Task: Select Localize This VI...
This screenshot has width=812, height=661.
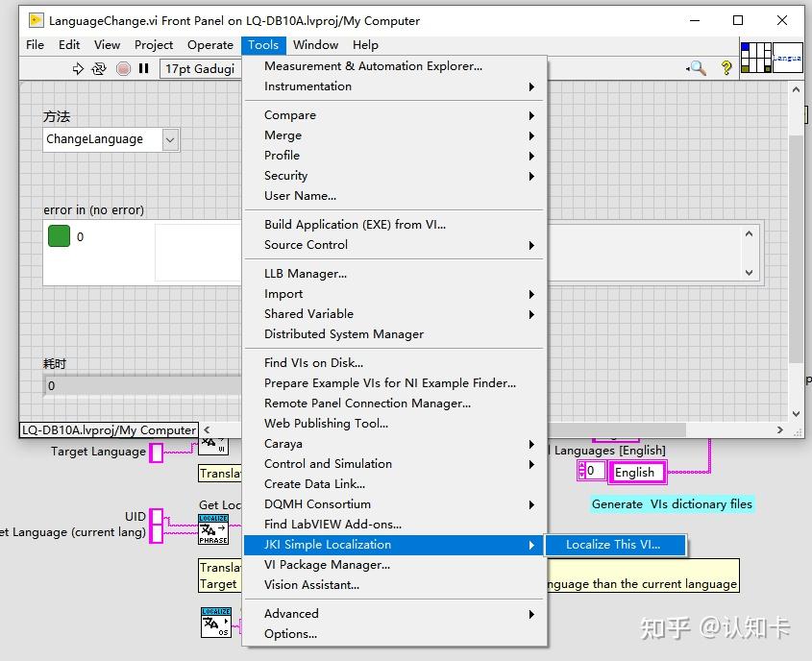Action: [x=615, y=544]
